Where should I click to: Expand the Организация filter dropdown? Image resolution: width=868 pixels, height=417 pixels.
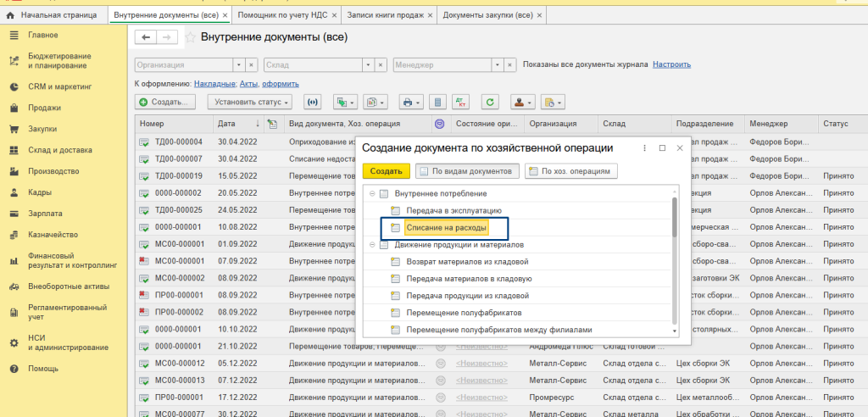click(238, 64)
